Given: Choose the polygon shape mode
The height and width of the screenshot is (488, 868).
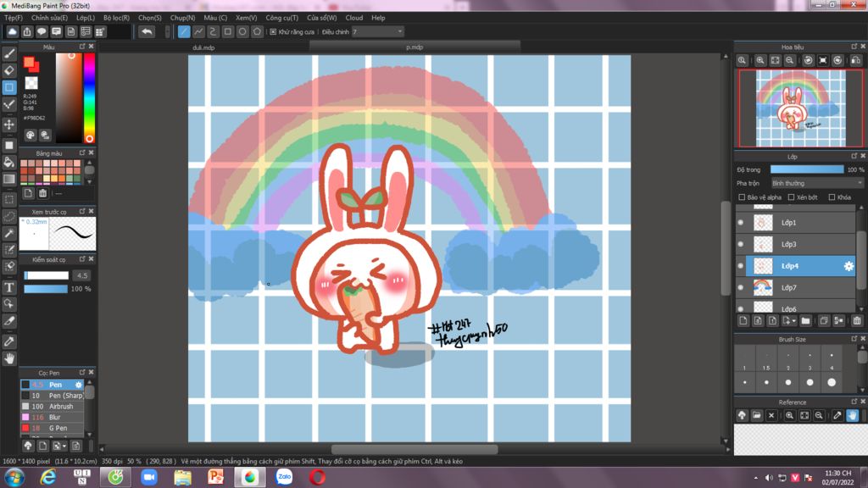Looking at the screenshot, I should (x=257, y=31).
